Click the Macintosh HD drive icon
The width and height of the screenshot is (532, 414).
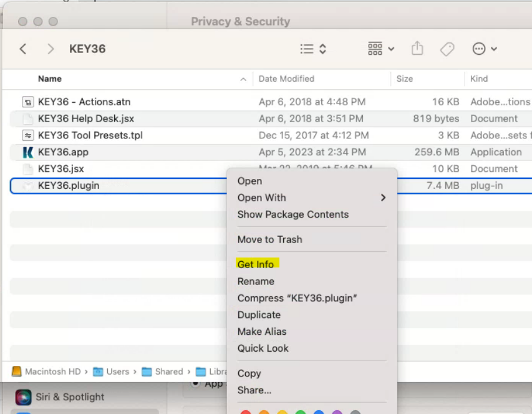17,372
